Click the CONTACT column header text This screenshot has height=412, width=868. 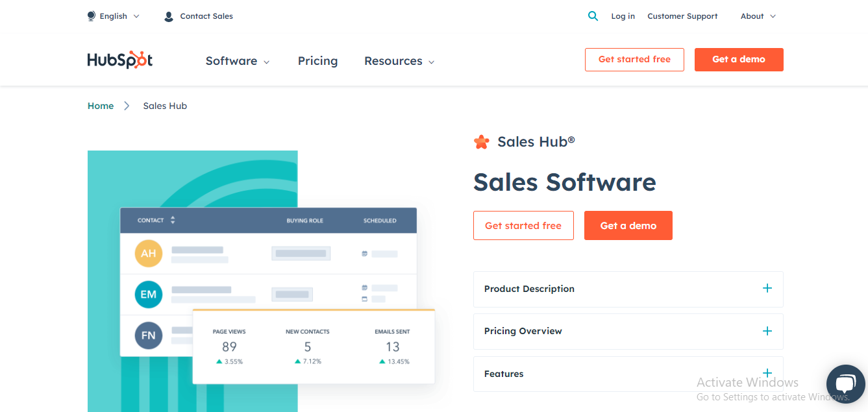[x=151, y=221]
